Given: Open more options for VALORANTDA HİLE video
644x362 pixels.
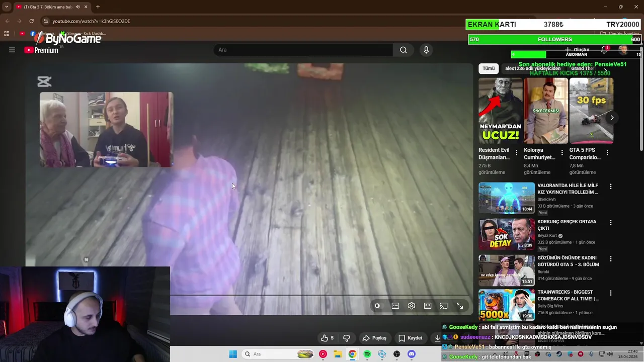Looking at the screenshot, I should 611,187.
